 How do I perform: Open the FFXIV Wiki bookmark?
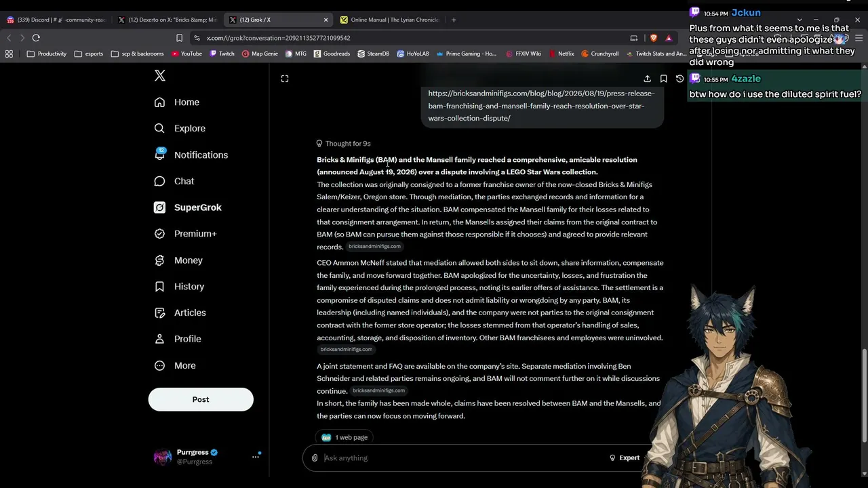tap(524, 54)
